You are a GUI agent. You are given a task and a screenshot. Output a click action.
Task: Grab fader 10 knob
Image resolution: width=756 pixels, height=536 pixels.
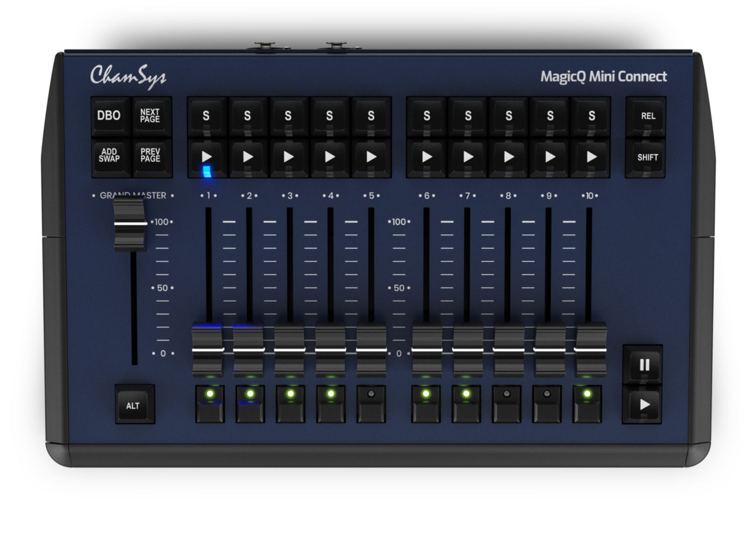click(x=590, y=350)
